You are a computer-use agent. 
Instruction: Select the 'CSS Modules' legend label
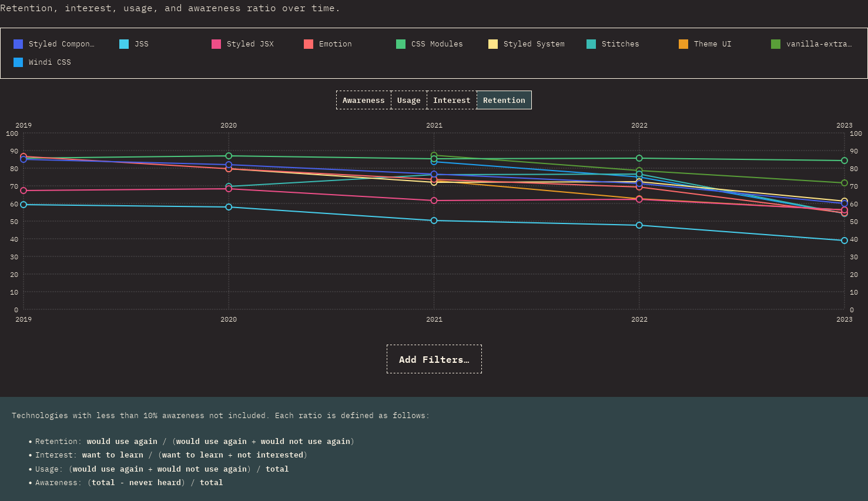(437, 44)
